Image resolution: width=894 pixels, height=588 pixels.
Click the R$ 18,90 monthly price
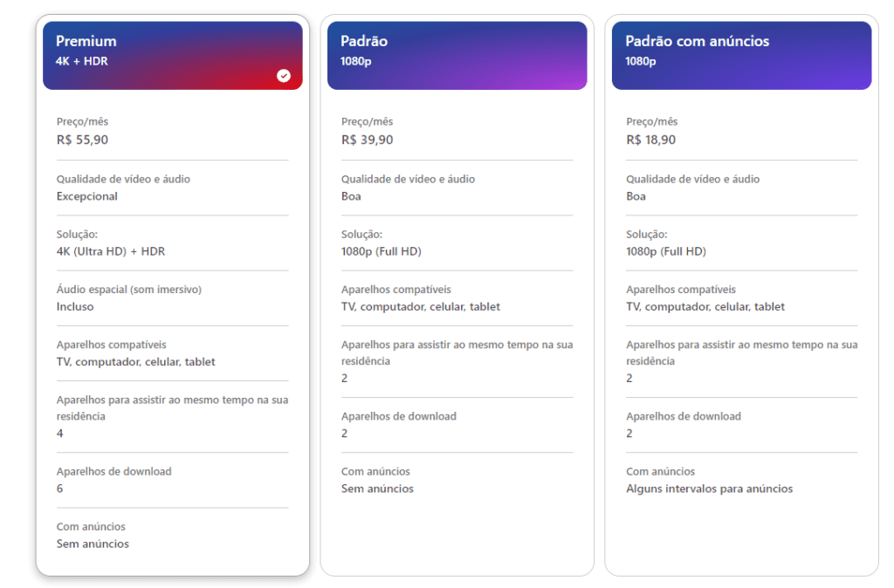coord(651,140)
